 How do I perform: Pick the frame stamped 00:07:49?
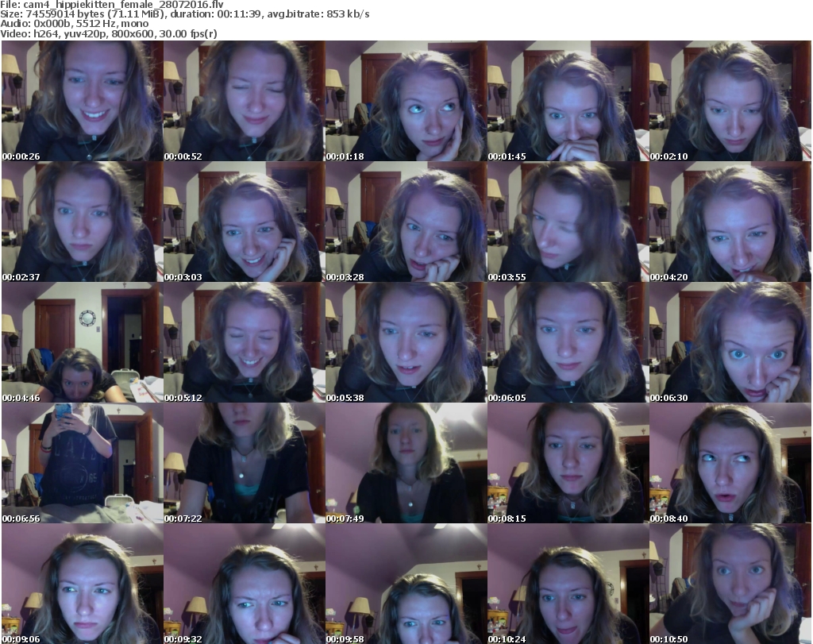(x=406, y=463)
